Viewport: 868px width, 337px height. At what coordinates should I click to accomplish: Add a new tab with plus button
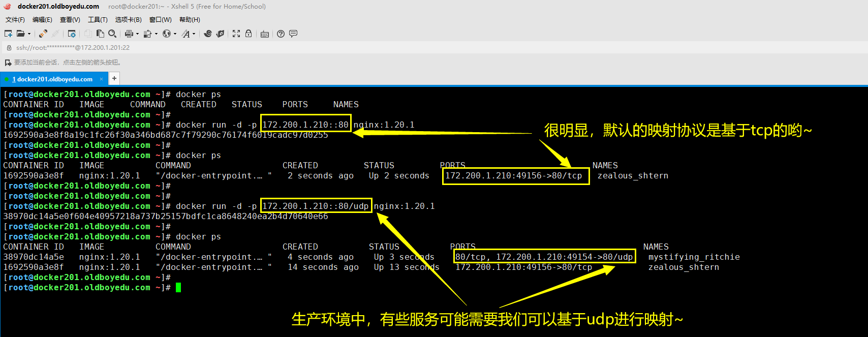pos(114,78)
